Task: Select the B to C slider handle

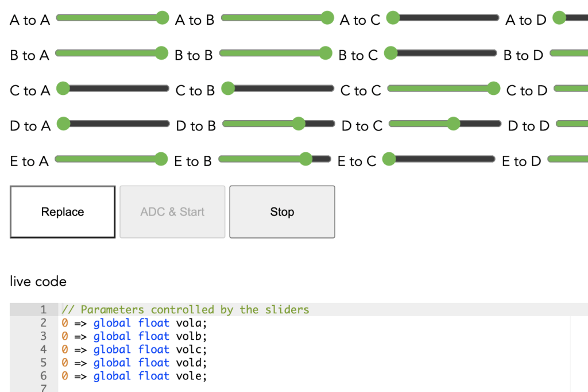Action: click(x=391, y=53)
